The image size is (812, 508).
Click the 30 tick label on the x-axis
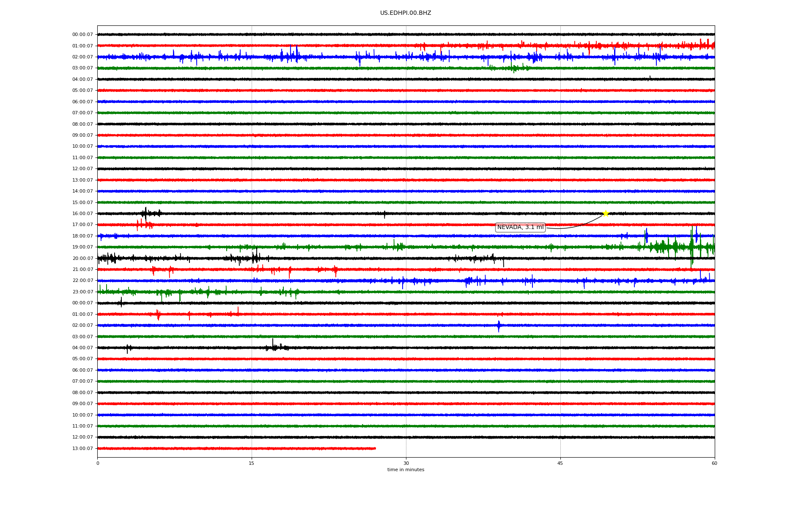tap(406, 464)
